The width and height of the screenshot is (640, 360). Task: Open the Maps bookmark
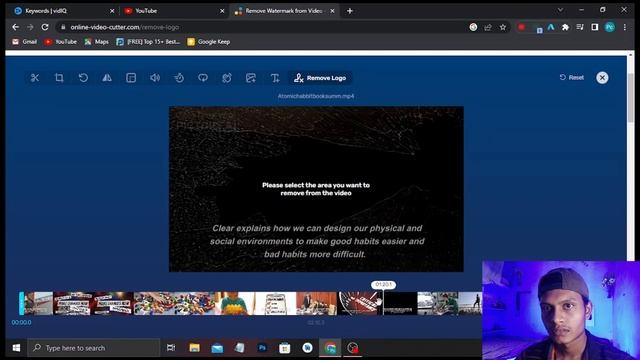(96, 42)
